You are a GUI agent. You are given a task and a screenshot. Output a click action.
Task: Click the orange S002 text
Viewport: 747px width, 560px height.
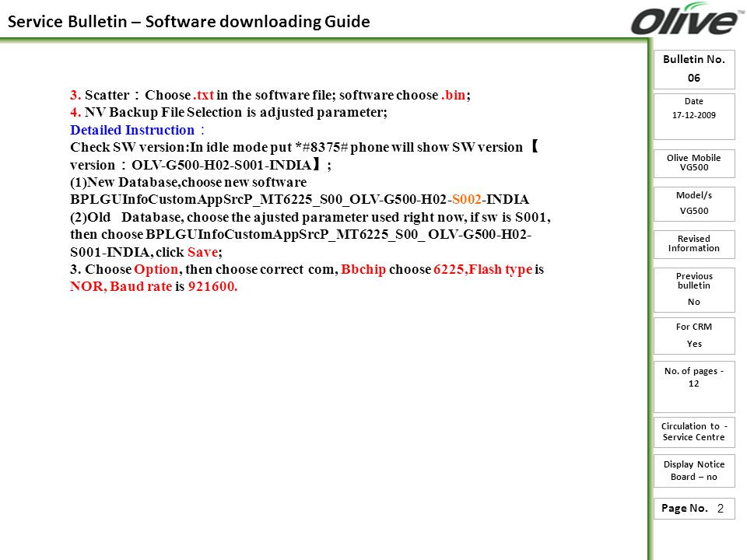point(466,199)
